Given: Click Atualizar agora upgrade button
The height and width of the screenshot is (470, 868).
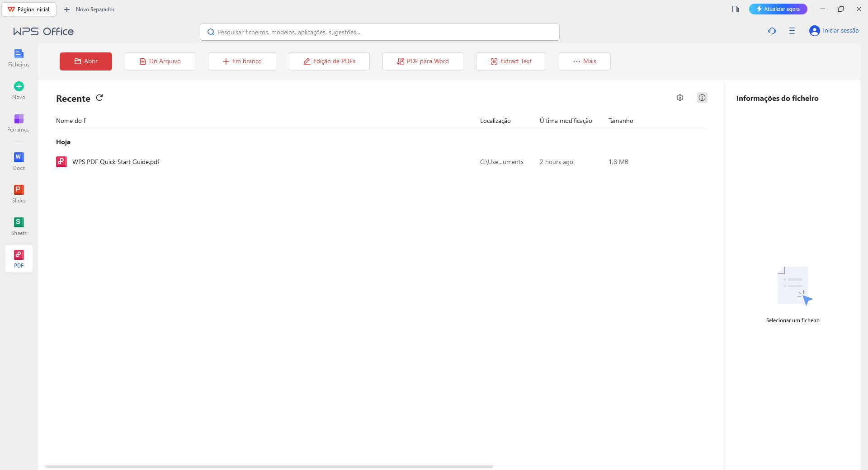Looking at the screenshot, I should tap(778, 9).
